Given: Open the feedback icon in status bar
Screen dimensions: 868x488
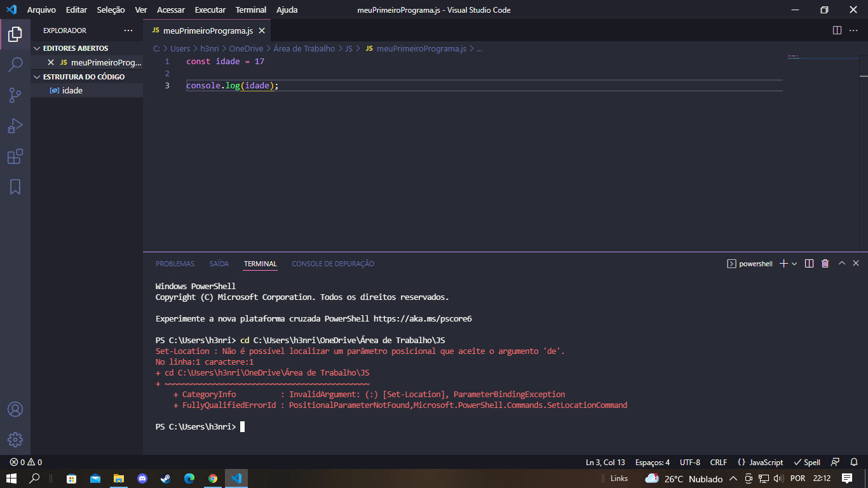Looking at the screenshot, I should pyautogui.click(x=836, y=462).
